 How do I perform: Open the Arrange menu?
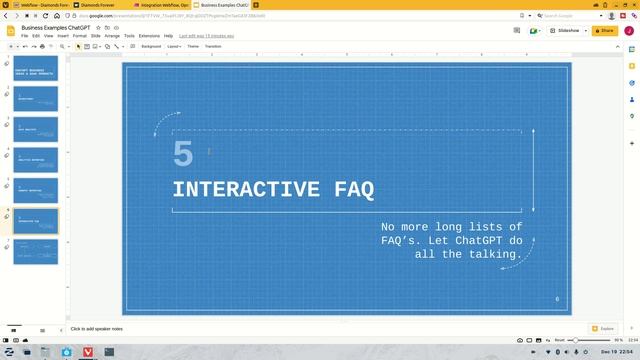click(x=112, y=36)
